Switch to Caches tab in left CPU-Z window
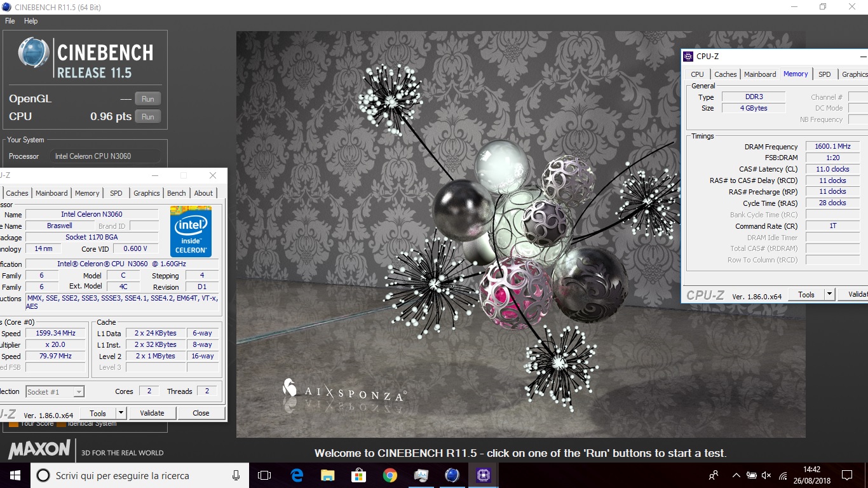Viewport: 868px width, 488px height. pos(17,193)
